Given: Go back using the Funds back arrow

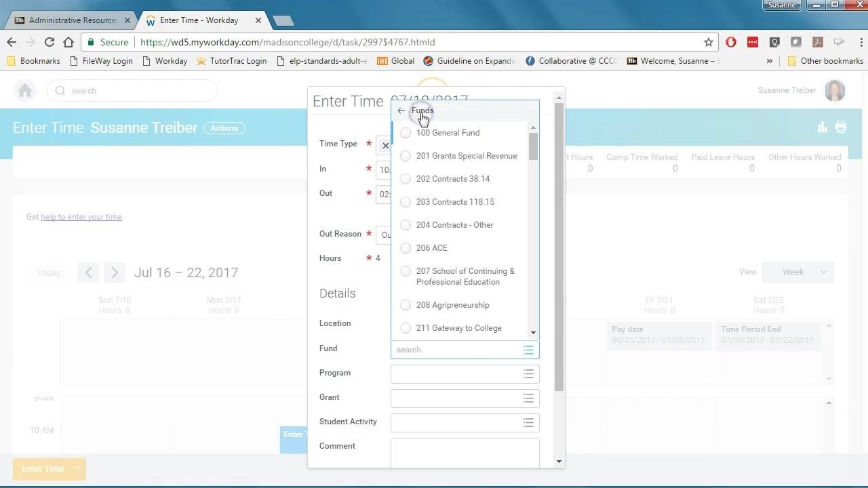Looking at the screenshot, I should (401, 110).
